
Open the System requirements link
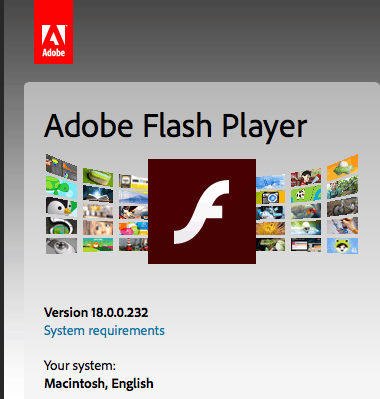104,331
